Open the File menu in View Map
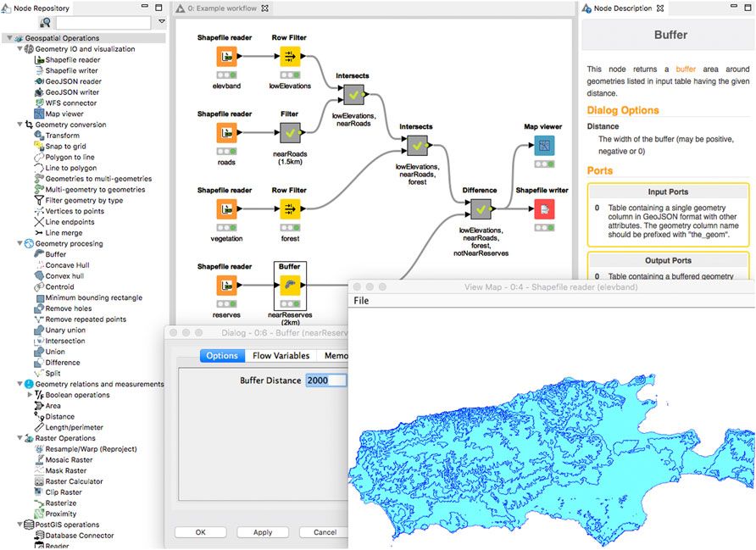 [x=361, y=301]
